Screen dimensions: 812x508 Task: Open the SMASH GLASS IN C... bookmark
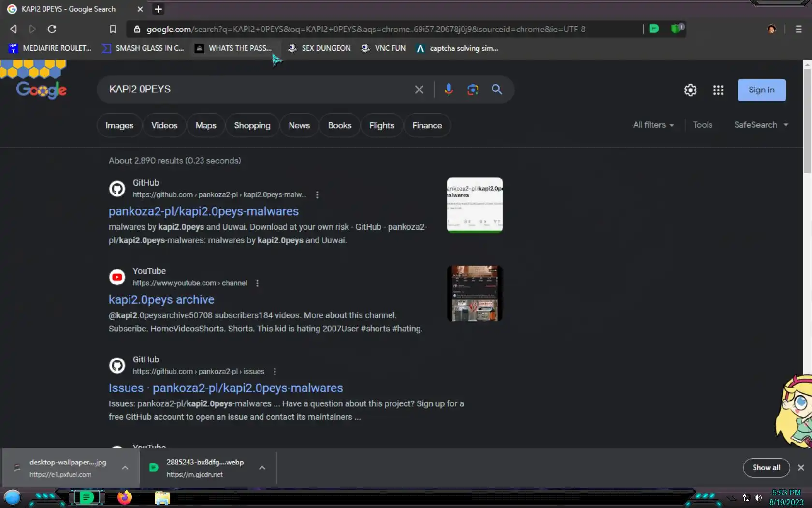[143, 48]
